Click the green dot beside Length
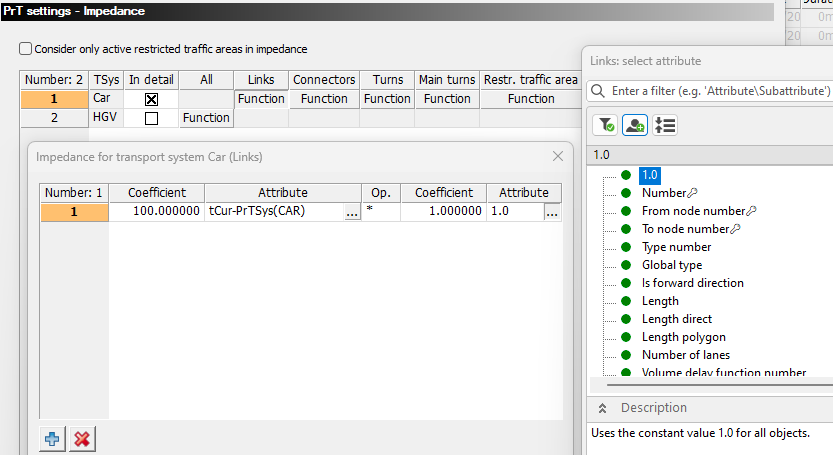833x455 pixels. 626,301
